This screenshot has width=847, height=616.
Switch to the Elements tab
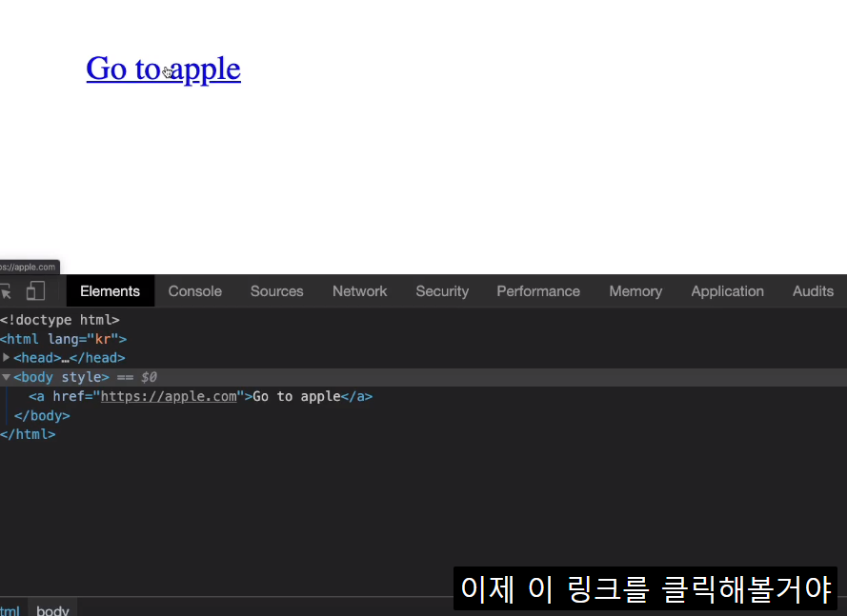coord(111,291)
